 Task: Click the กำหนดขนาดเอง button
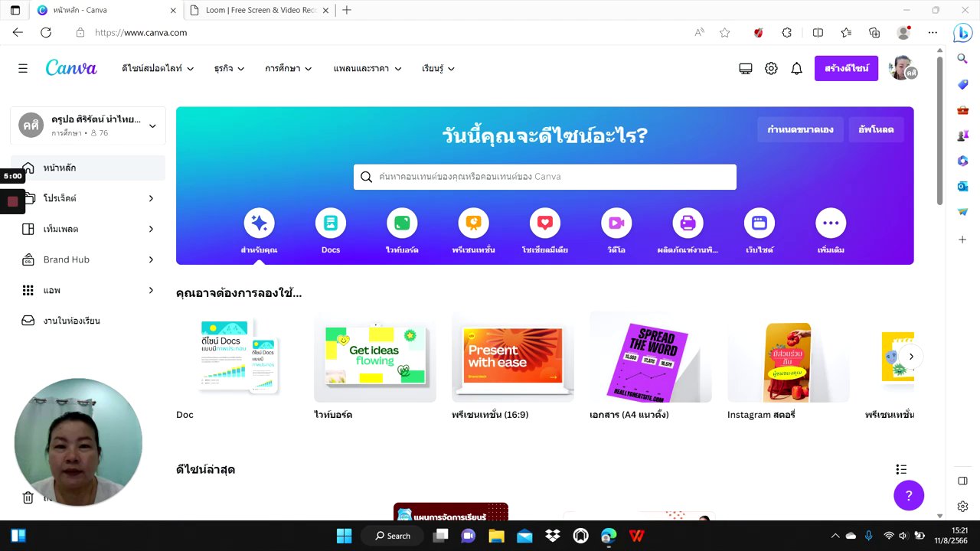(800, 129)
